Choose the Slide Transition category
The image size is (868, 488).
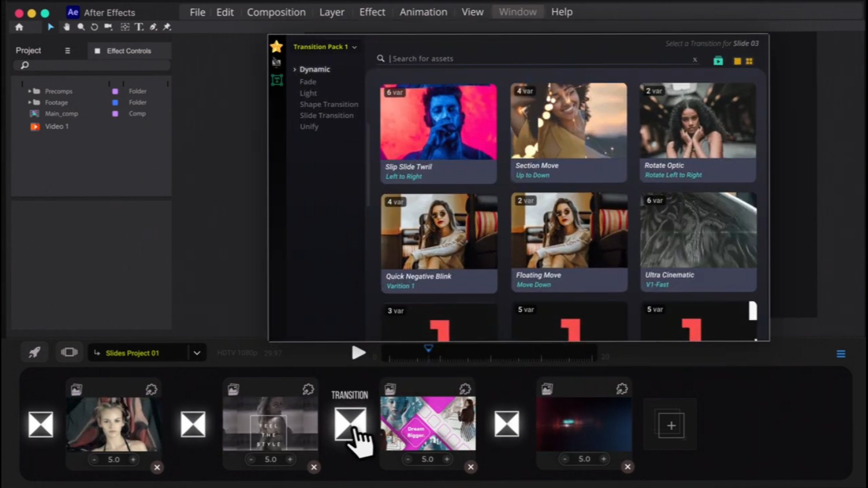(326, 115)
